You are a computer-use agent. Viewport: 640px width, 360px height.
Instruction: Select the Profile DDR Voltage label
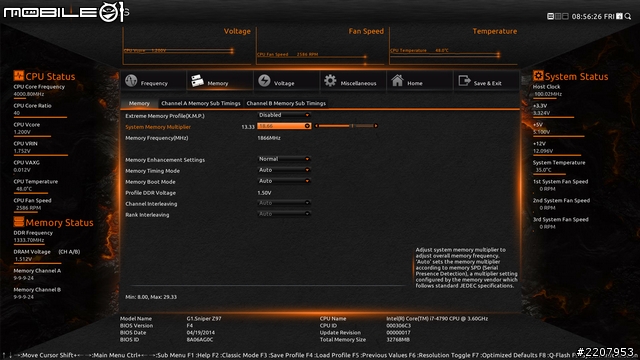pos(150,193)
